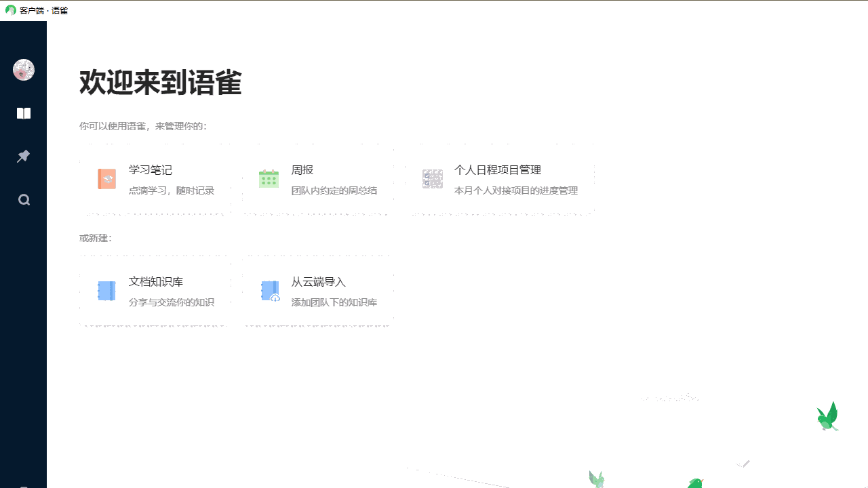
Task: Click the 客户端·语雀 title bar label
Action: pyautogui.click(x=45, y=10)
